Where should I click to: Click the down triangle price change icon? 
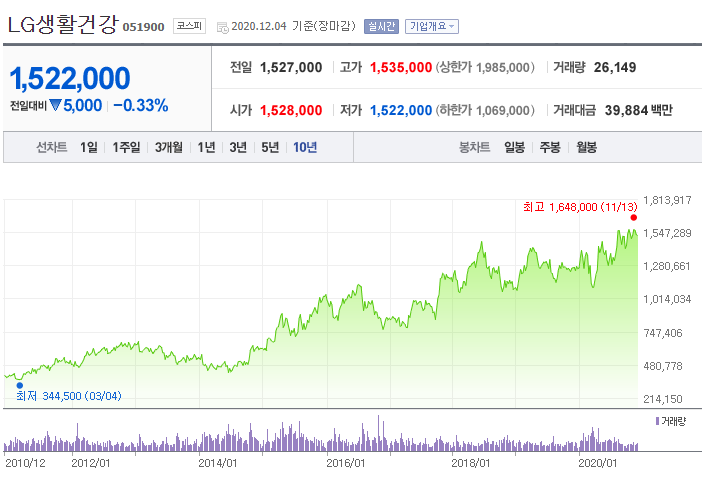55,105
